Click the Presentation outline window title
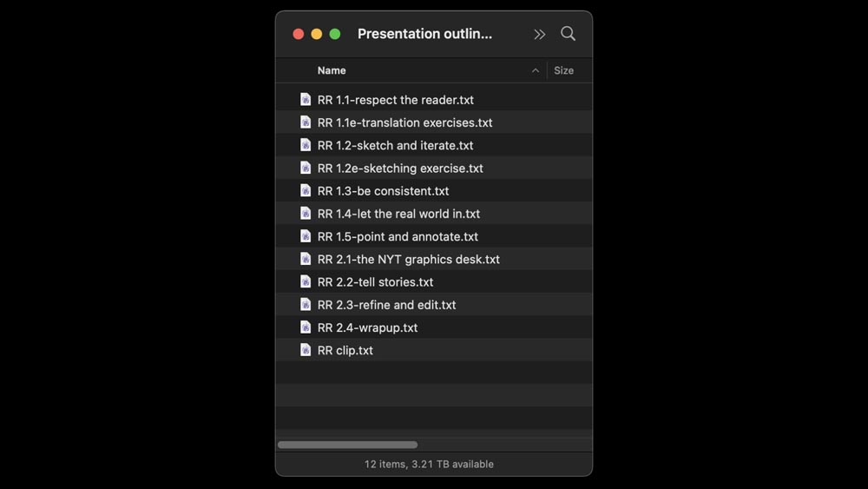The image size is (868, 489). click(424, 34)
